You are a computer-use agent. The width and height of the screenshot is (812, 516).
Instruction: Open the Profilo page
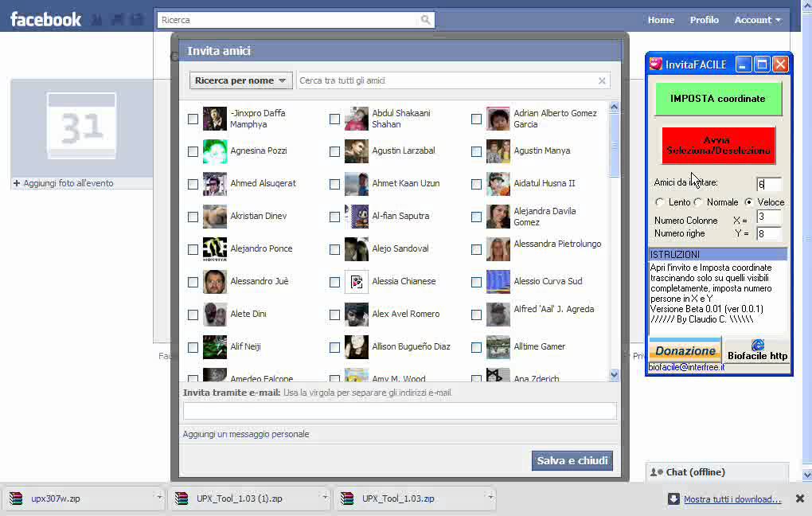click(x=704, y=20)
